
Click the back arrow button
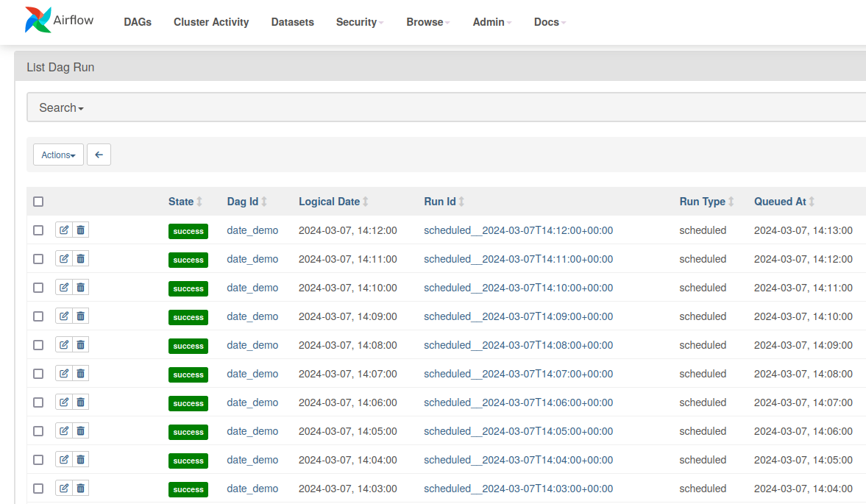[x=99, y=155]
